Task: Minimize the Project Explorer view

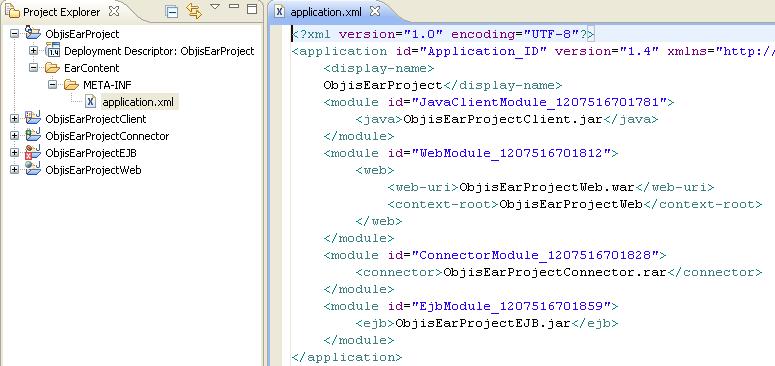Action: point(234,7)
